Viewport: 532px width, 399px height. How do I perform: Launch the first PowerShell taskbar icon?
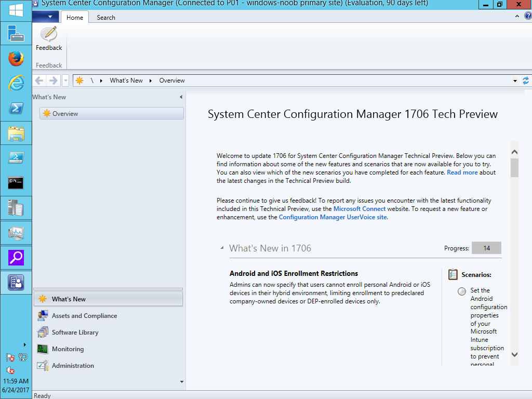click(x=16, y=109)
